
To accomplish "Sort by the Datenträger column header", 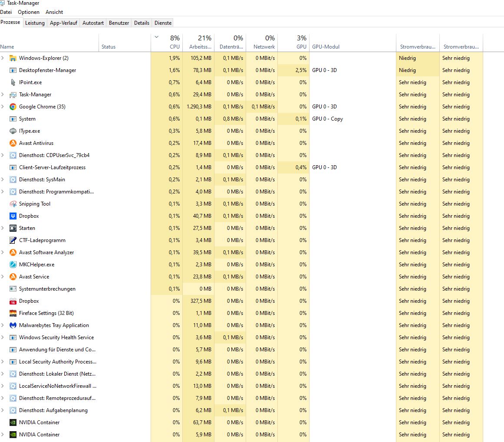I will pos(230,43).
